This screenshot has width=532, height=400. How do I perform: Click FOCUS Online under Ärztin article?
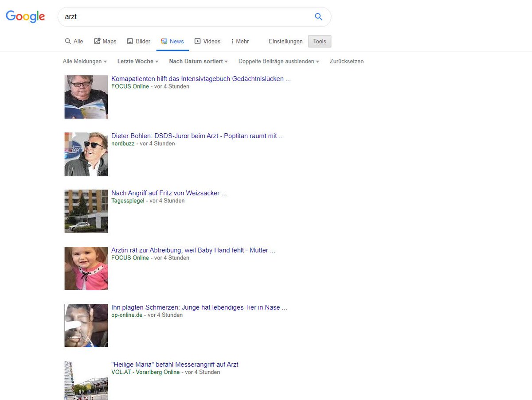pos(130,258)
